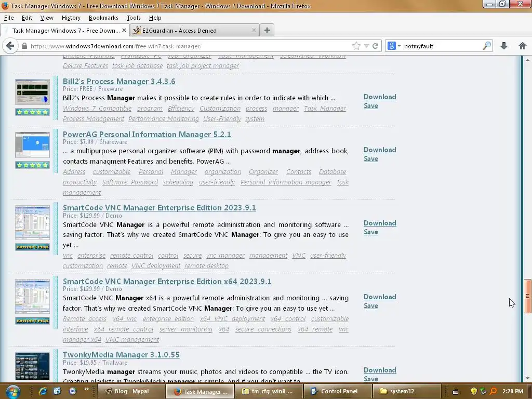Open the History menu

pyautogui.click(x=71, y=18)
